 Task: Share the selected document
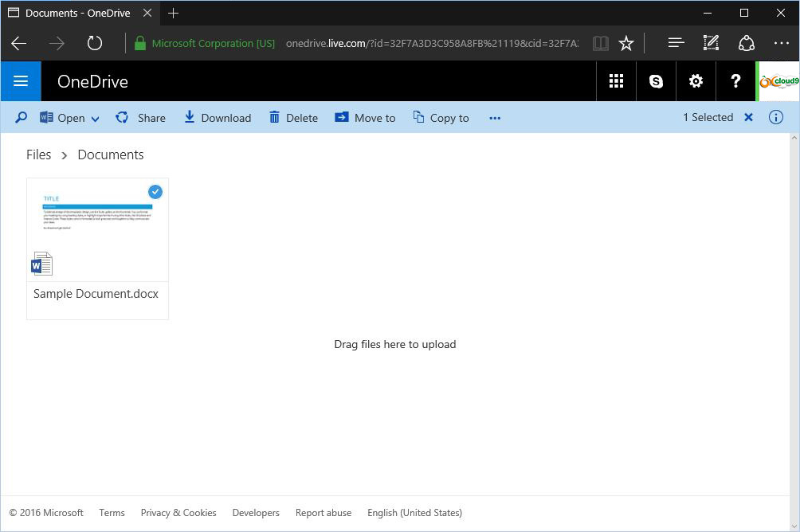click(140, 118)
